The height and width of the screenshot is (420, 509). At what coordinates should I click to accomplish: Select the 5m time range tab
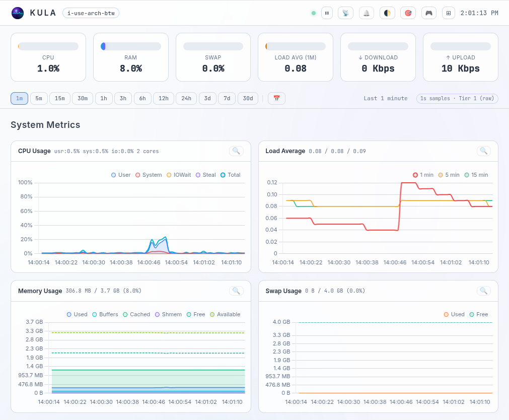tap(39, 98)
